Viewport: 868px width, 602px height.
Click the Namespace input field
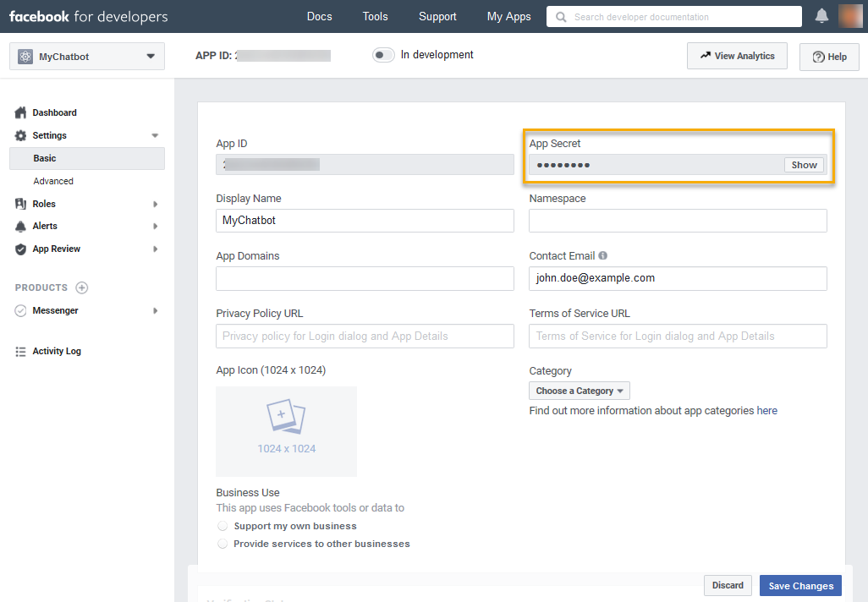coord(678,221)
